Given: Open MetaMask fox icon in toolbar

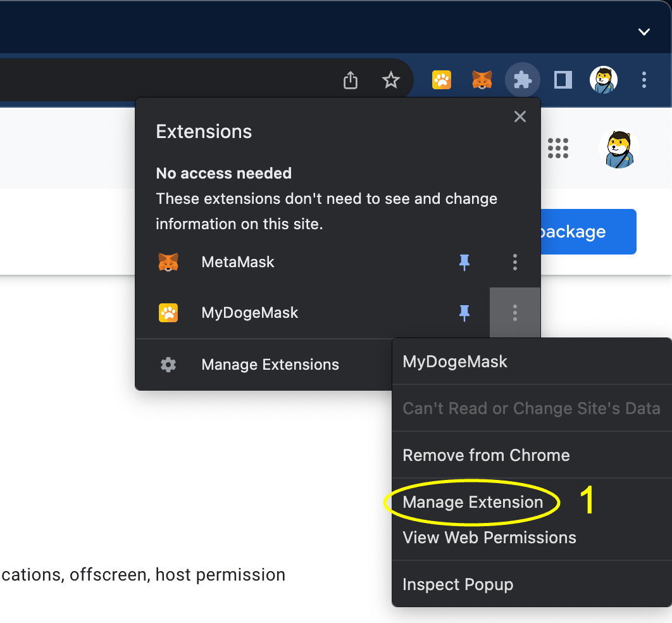Looking at the screenshot, I should [482, 80].
